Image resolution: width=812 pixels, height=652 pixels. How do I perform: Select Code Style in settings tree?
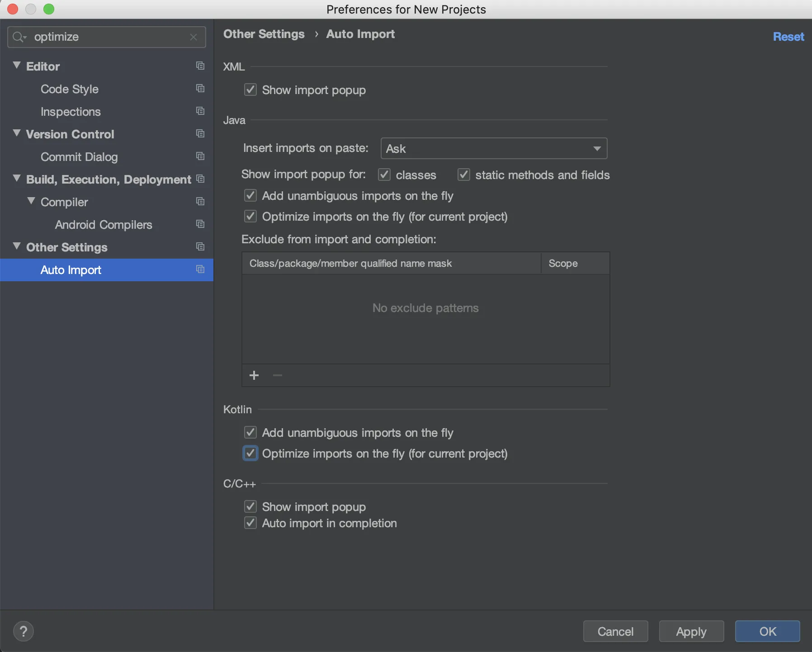[x=70, y=89]
